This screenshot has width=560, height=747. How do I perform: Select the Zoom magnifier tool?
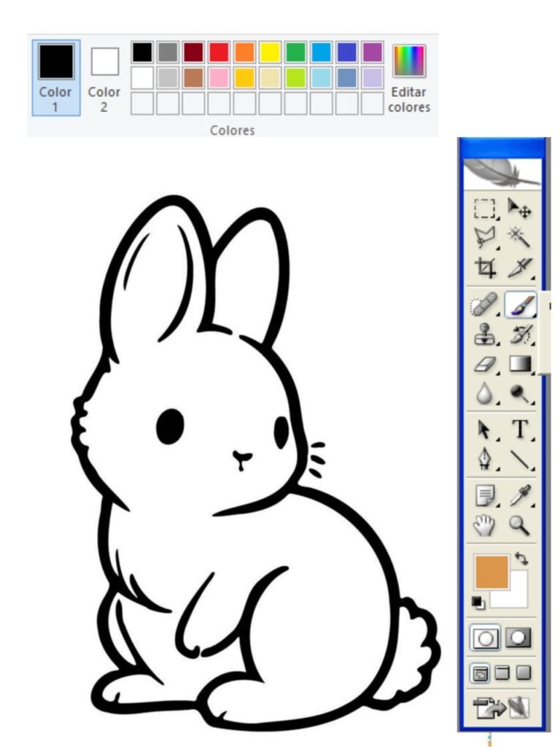coord(518,525)
